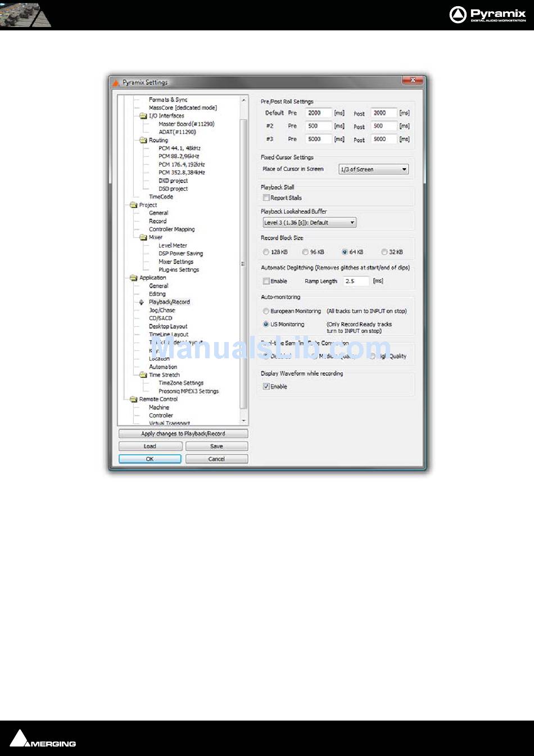Open Editing settings page

157,294
